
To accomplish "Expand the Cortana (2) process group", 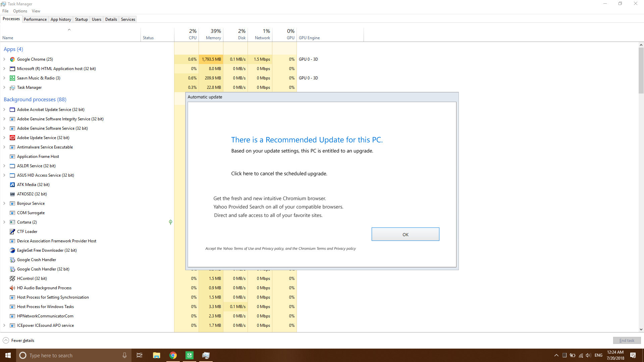I will [x=4, y=222].
